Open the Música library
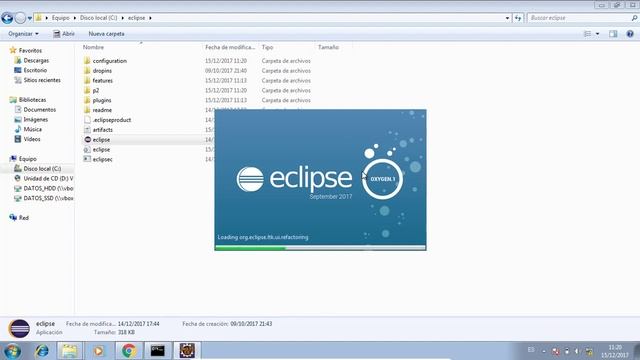640x360 pixels. tap(32, 129)
